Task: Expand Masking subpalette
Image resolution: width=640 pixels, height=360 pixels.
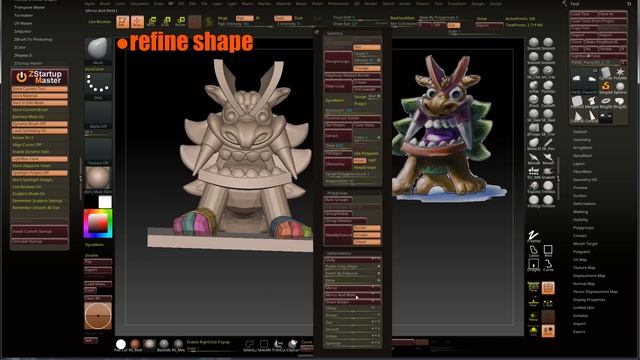Action: pos(580,212)
